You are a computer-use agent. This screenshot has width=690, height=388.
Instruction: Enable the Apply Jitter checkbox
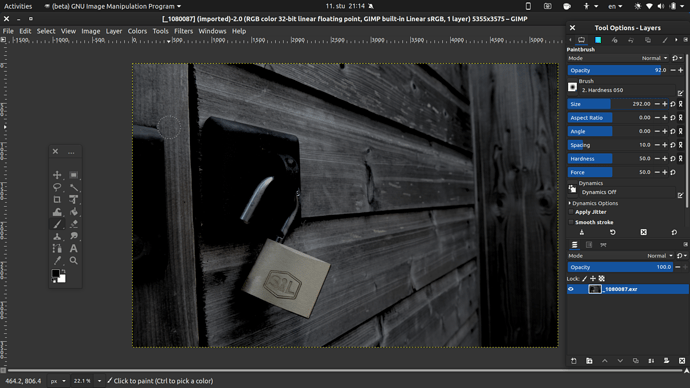pyautogui.click(x=571, y=212)
